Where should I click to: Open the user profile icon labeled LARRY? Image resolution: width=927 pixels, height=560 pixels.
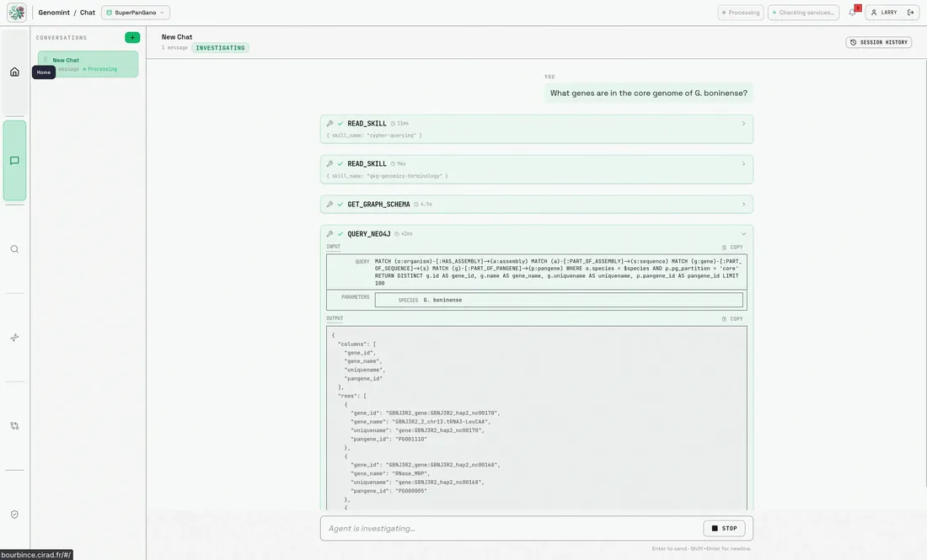click(x=874, y=13)
